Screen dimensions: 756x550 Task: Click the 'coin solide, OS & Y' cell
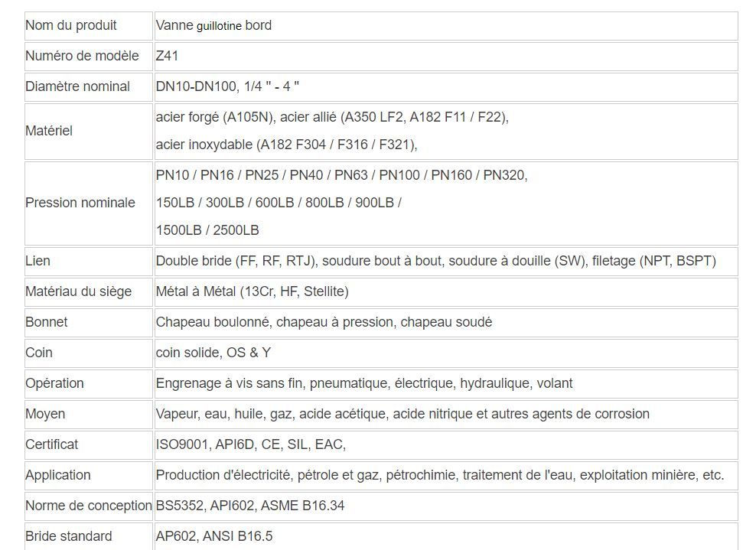click(213, 353)
